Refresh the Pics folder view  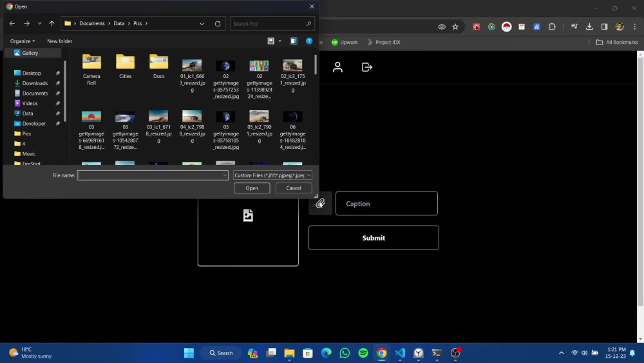coord(218,24)
